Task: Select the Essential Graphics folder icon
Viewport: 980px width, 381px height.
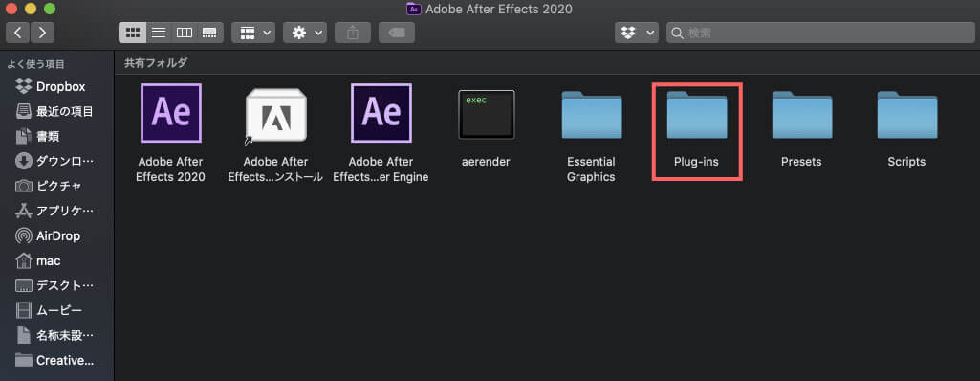Action: [x=591, y=115]
